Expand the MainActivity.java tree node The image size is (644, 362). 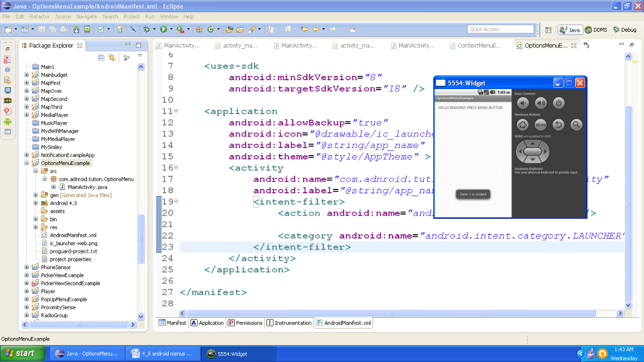click(54, 187)
